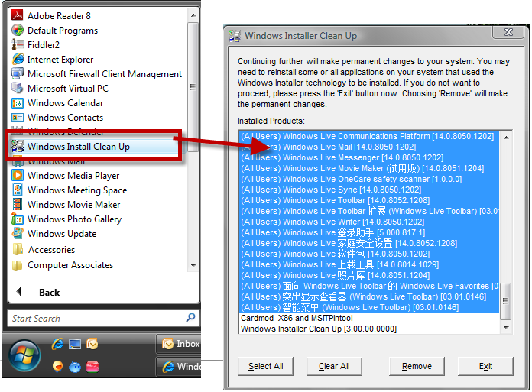Select Windows Live Movie Maker row
This screenshot has height=392, width=532.
click(x=369, y=168)
